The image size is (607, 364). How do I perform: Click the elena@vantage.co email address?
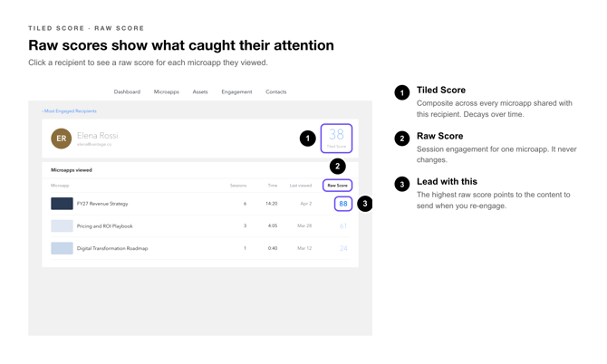[x=94, y=144]
